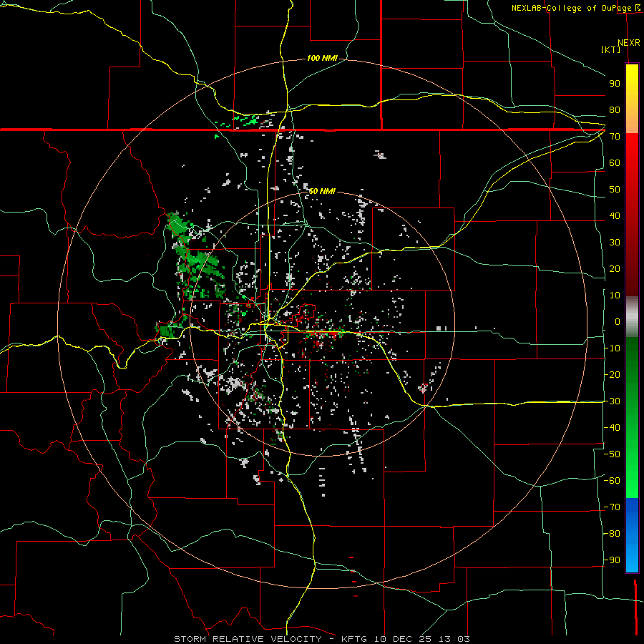
Task: Click the 100 NMI range ring label
Action: (322, 59)
